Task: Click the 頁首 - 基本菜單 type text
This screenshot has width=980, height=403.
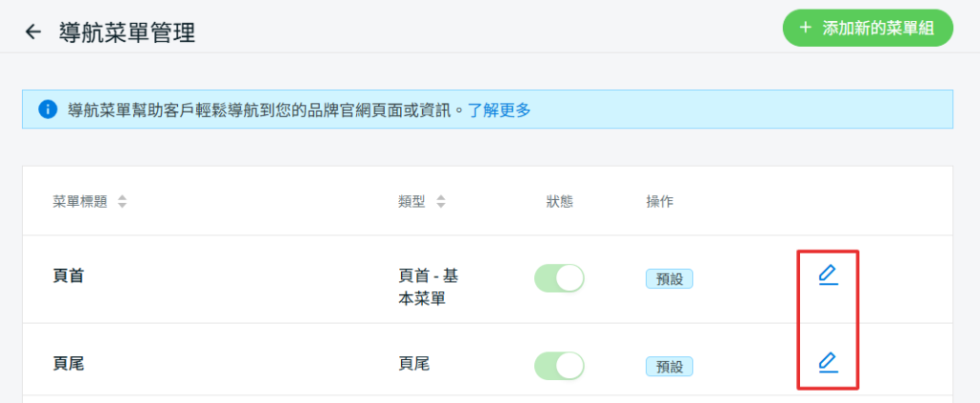Action: 428,286
